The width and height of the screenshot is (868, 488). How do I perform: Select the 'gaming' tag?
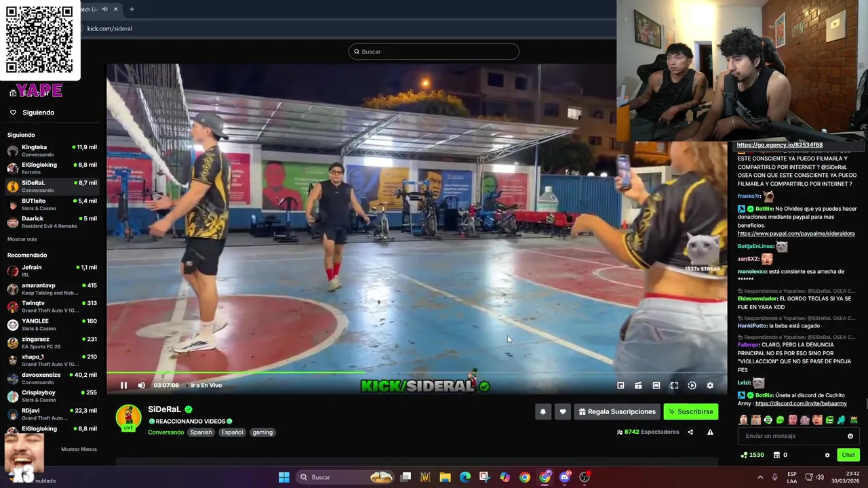click(x=262, y=432)
